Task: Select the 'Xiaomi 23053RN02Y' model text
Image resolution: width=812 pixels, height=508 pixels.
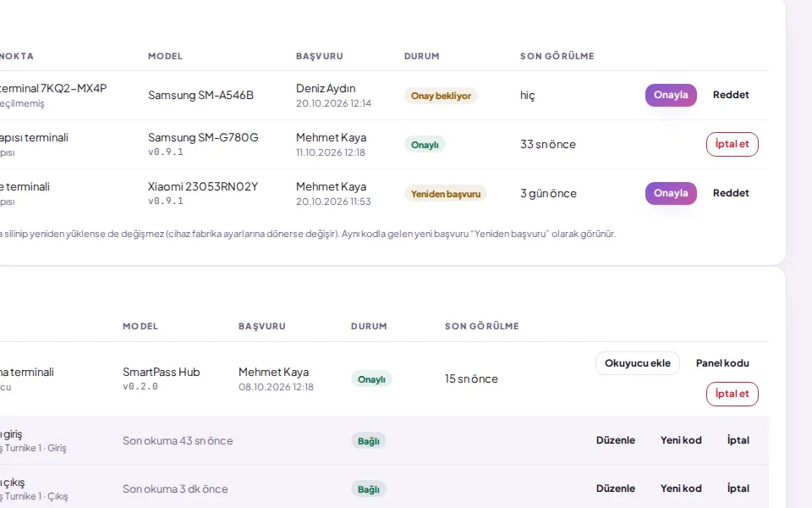Action: (x=203, y=186)
